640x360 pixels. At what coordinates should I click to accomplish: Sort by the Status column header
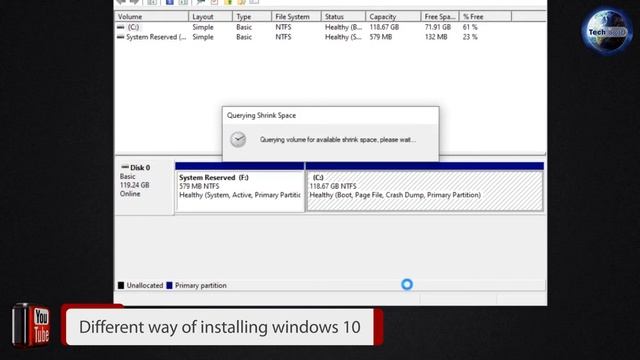click(x=343, y=17)
